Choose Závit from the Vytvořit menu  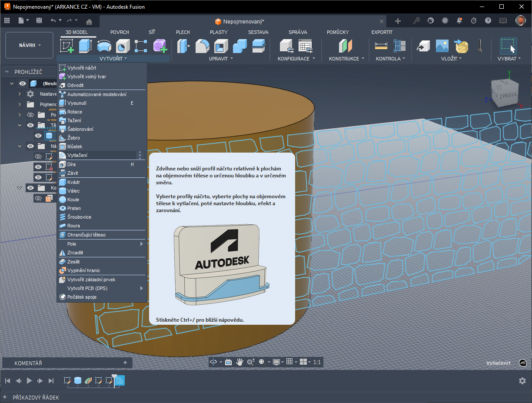tap(73, 173)
